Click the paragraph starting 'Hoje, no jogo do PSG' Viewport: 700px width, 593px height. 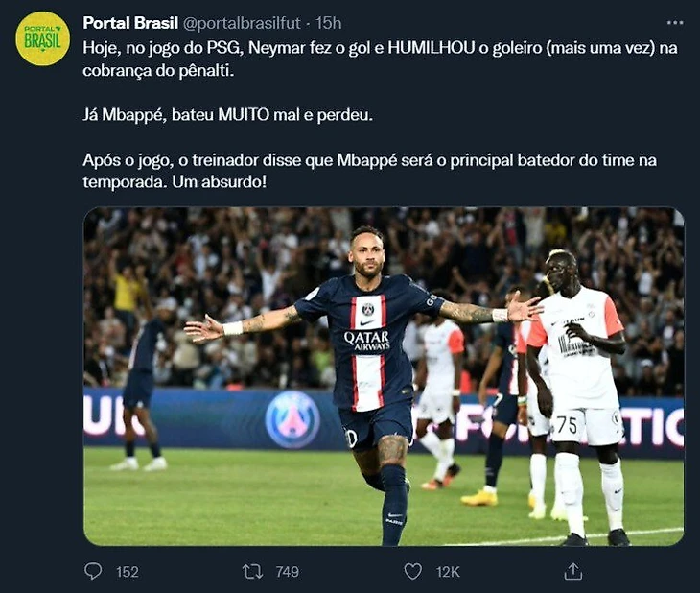pyautogui.click(x=380, y=59)
